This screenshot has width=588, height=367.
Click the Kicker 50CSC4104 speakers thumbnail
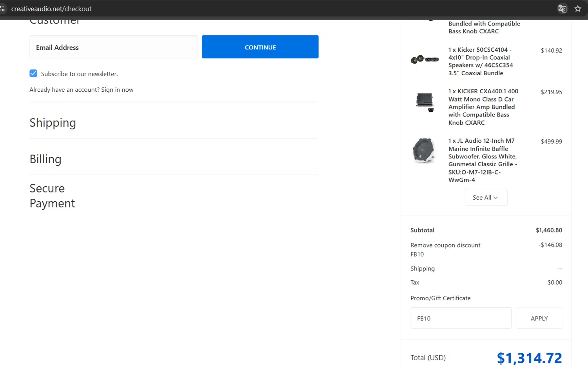pos(425,59)
